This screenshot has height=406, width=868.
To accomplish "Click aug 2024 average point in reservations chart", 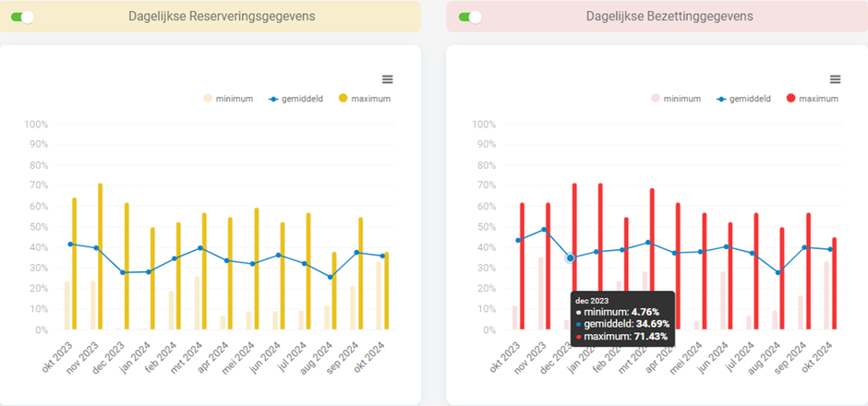I will click(331, 277).
